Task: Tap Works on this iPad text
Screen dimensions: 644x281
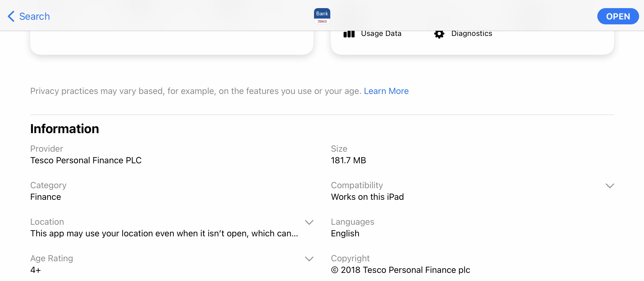Action: [x=367, y=197]
